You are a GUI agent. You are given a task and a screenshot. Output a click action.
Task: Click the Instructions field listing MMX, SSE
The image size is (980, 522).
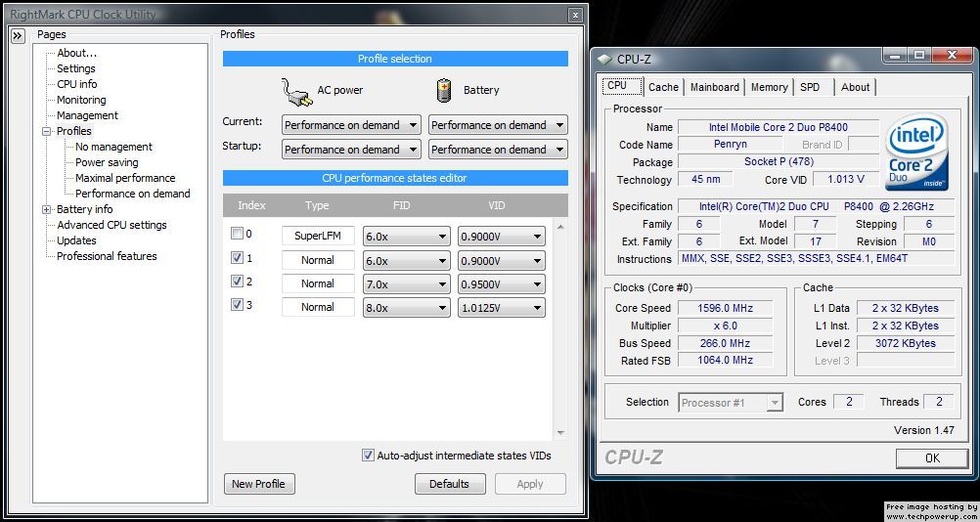pyautogui.click(x=817, y=259)
